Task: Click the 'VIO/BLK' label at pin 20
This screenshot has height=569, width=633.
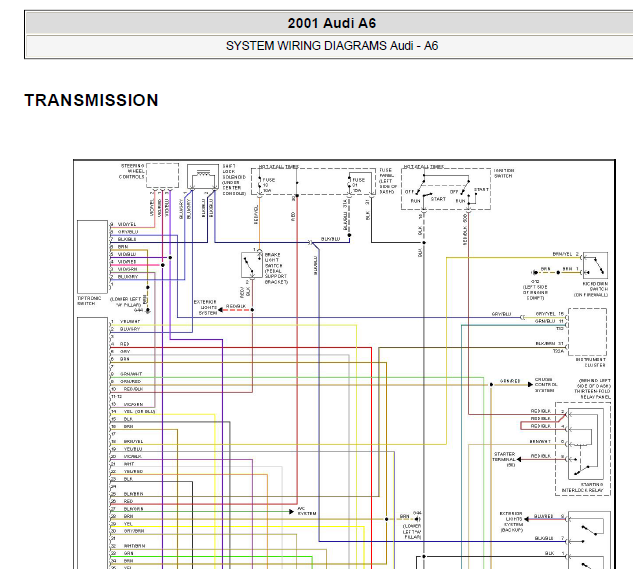Action: click(x=132, y=456)
